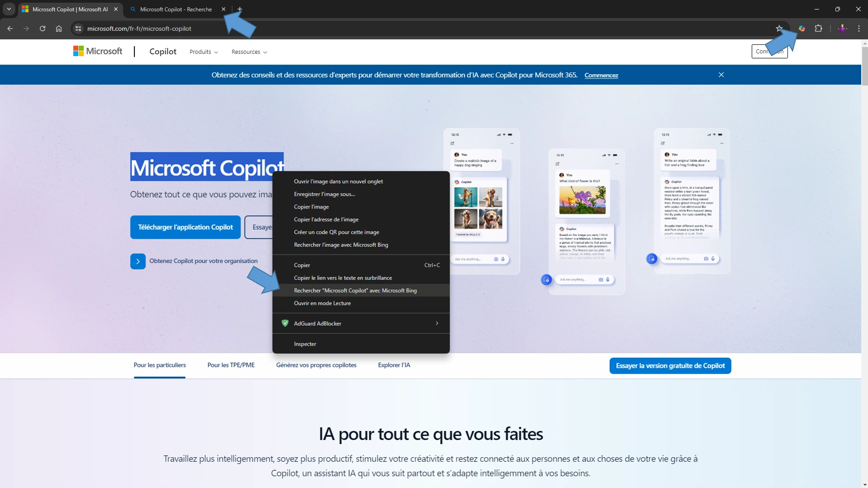Navigate back with the arrow icon
Viewport: 868px width, 488px height.
[x=9, y=28]
